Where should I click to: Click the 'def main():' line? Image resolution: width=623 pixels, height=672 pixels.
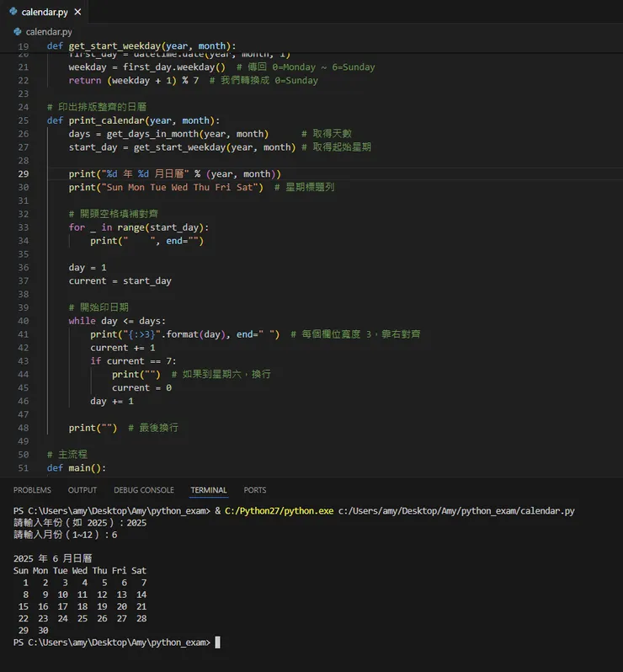coord(77,468)
